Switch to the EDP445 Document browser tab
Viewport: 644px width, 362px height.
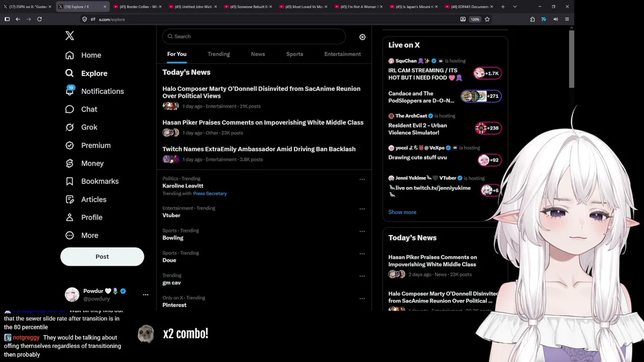coord(469,7)
